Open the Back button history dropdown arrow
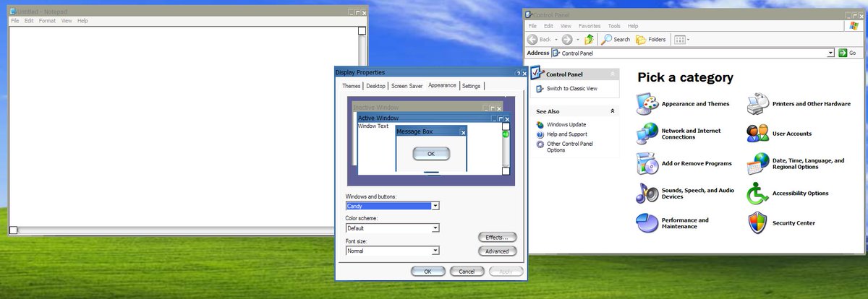This screenshot has height=299, width=868. (556, 39)
